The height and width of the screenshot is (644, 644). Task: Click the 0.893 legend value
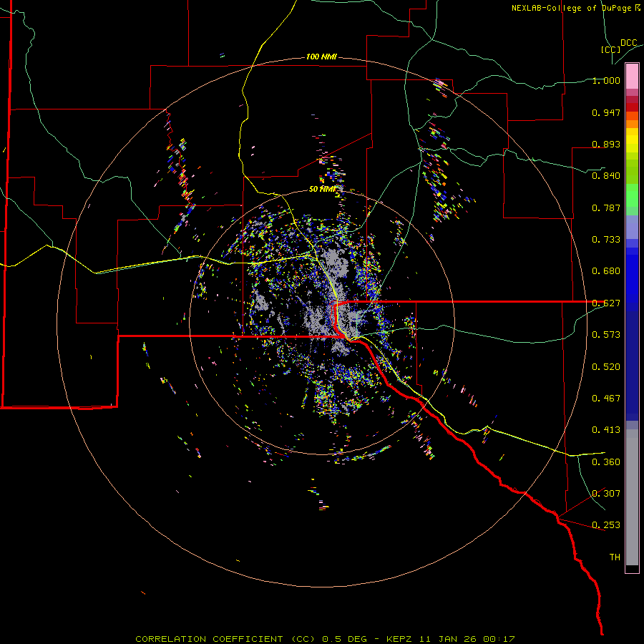(x=606, y=144)
